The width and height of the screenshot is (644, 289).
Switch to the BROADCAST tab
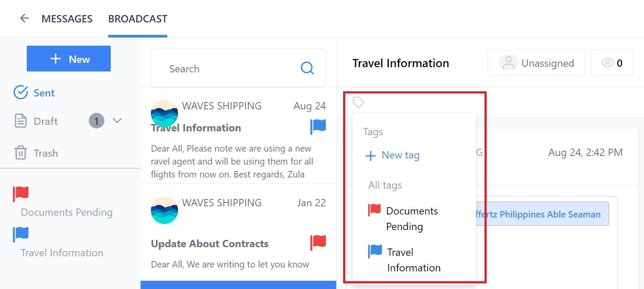tap(138, 19)
